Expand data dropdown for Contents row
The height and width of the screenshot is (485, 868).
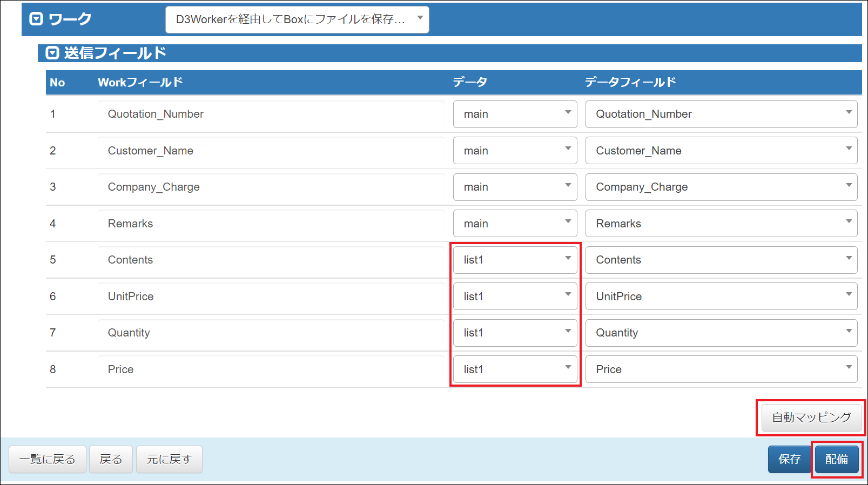[515, 260]
